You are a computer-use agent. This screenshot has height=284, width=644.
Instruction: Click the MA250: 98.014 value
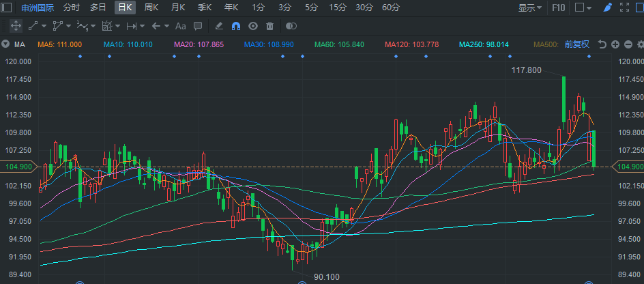(x=484, y=44)
